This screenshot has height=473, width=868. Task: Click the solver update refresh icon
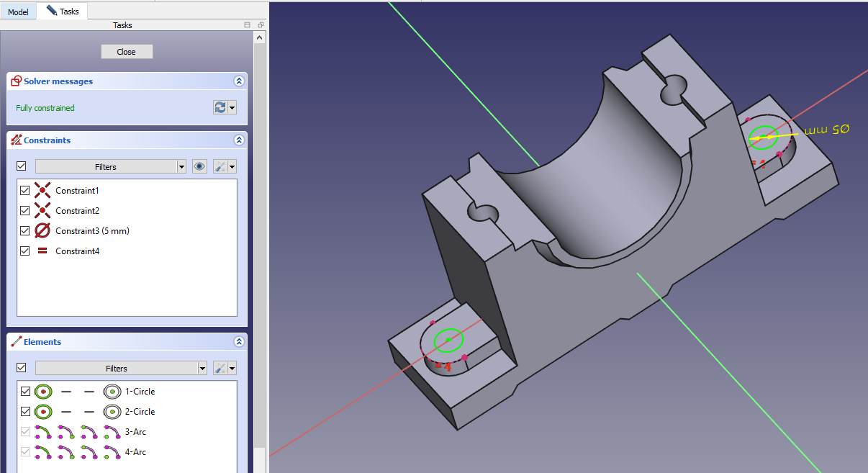tap(220, 107)
